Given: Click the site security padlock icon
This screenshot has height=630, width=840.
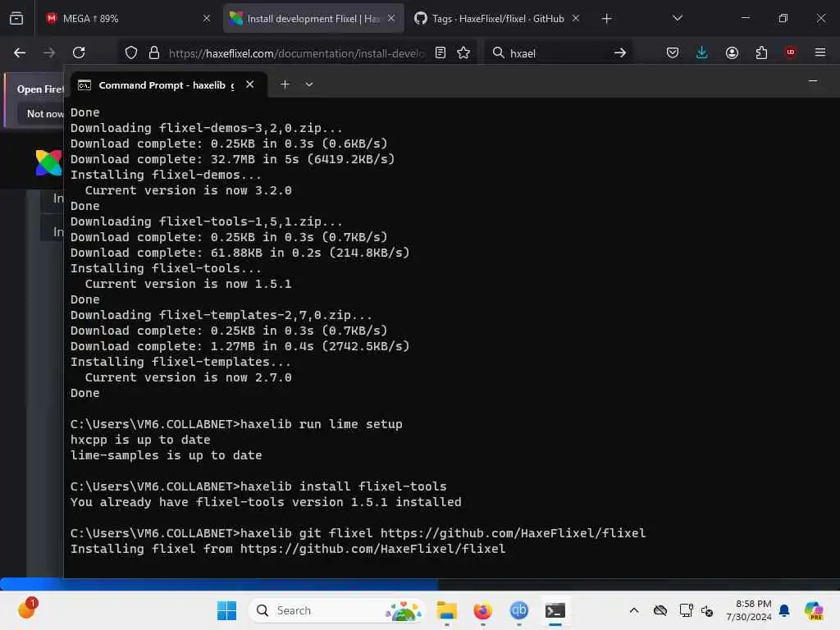Looking at the screenshot, I should click(x=154, y=52).
